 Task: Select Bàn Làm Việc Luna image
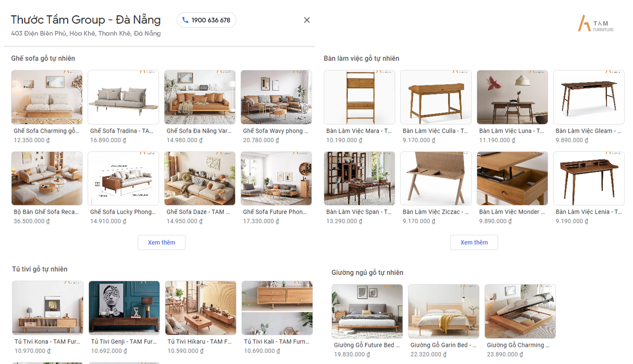[512, 97]
